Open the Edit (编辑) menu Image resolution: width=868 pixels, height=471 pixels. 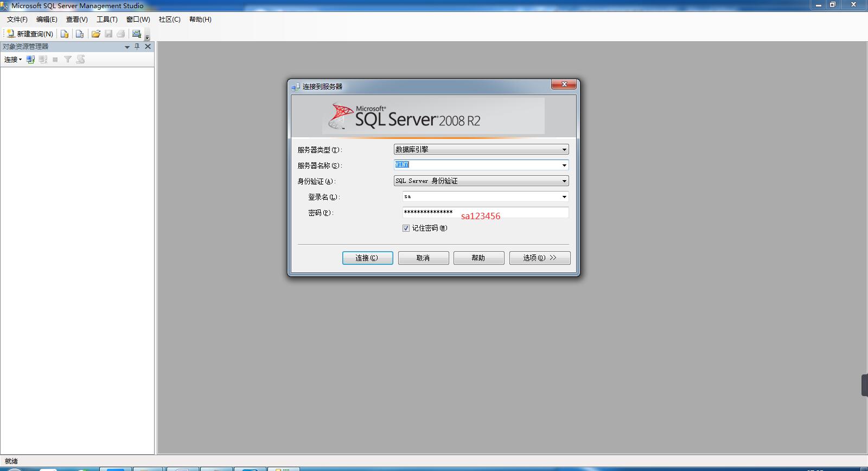pyautogui.click(x=47, y=20)
